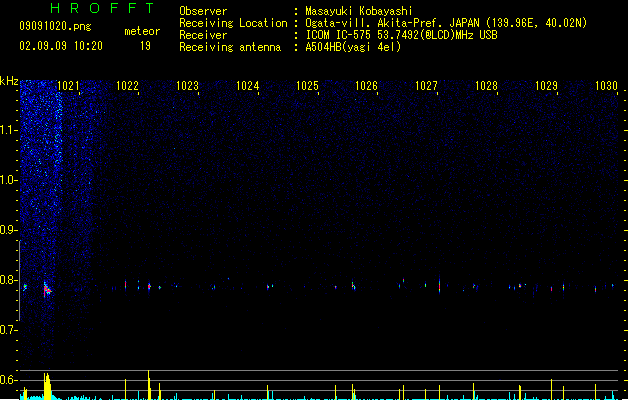This screenshot has height=400, width=629.
Task: Click the 0.6 kHz frequency axis label
Action: tap(8, 380)
